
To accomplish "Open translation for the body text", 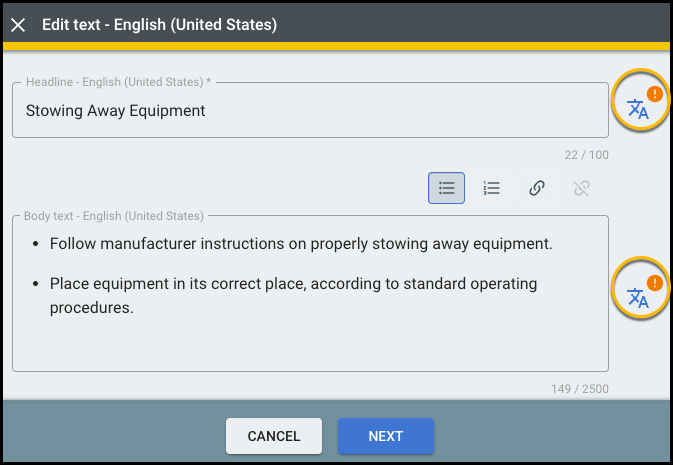I will [637, 297].
